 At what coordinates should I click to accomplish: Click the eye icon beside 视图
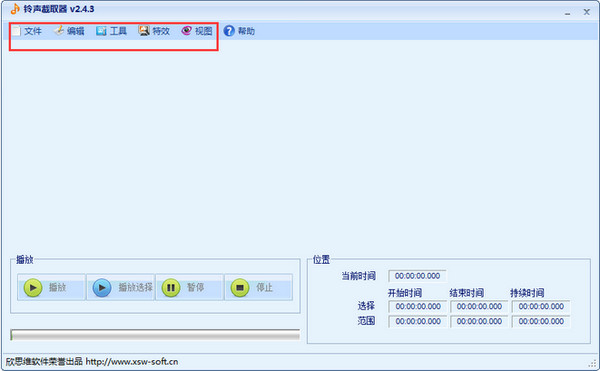point(186,31)
